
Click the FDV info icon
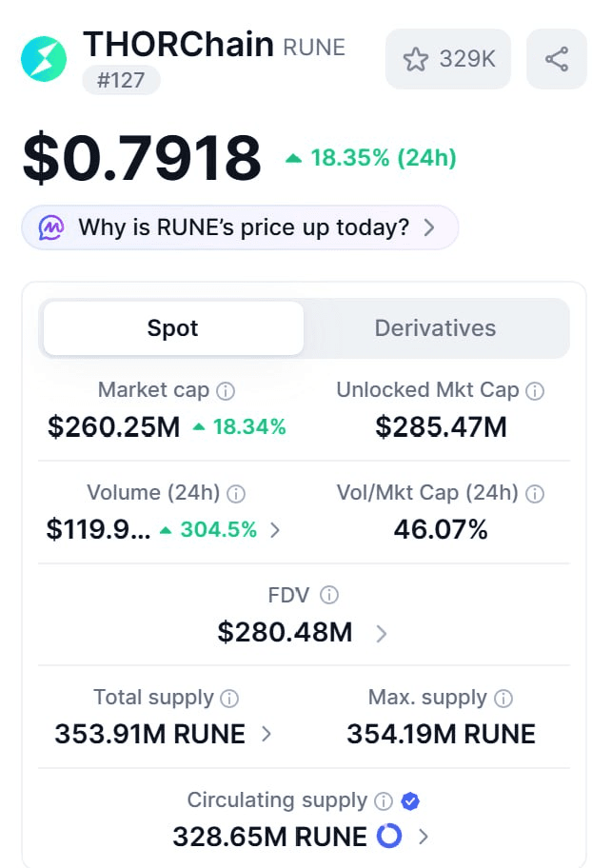pos(329,596)
